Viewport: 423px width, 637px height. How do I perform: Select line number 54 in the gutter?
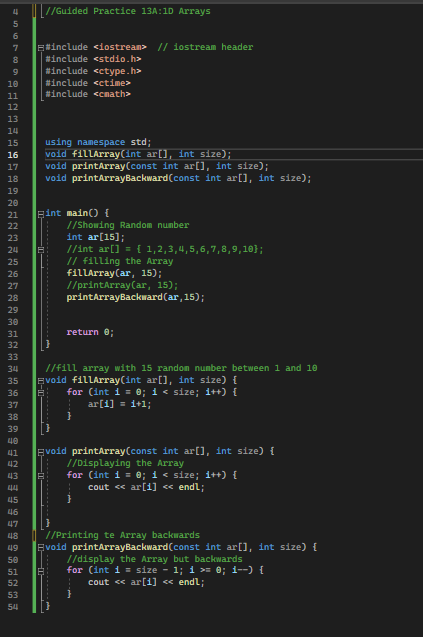pos(13,607)
